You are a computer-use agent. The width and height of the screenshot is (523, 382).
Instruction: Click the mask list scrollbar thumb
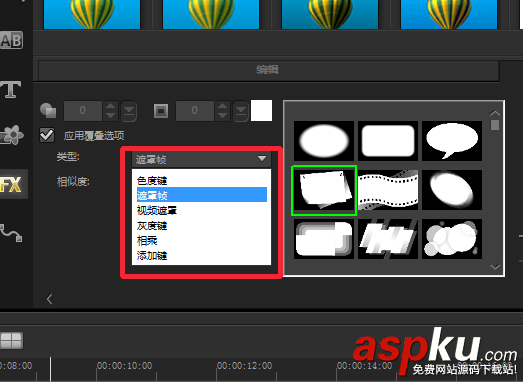(x=495, y=125)
